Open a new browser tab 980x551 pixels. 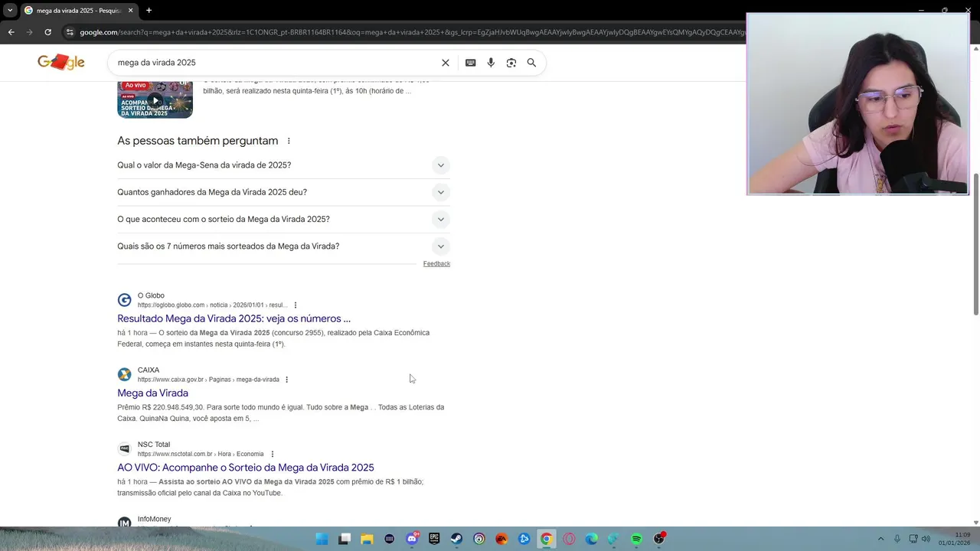click(149, 11)
